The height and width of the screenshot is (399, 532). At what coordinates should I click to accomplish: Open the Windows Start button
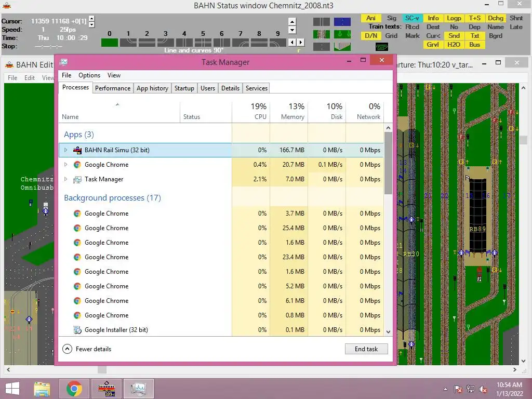12,389
